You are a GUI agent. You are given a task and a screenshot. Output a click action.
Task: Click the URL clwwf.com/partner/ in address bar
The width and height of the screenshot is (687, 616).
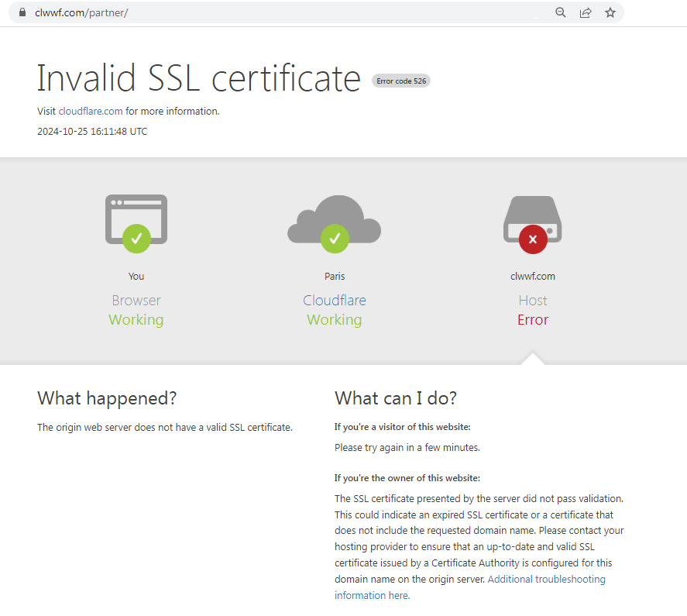coord(81,12)
